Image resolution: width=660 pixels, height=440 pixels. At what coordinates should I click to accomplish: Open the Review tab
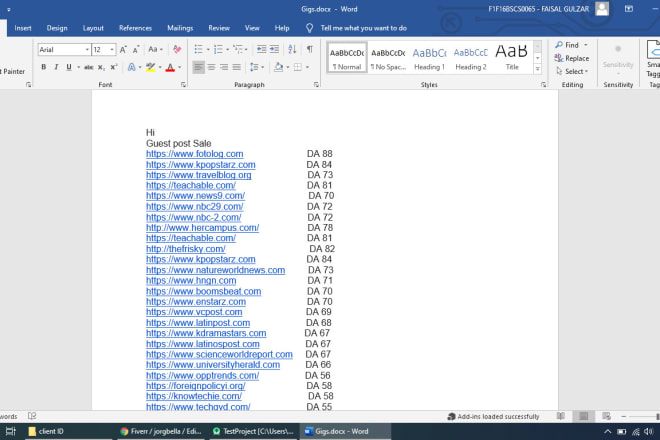219,28
